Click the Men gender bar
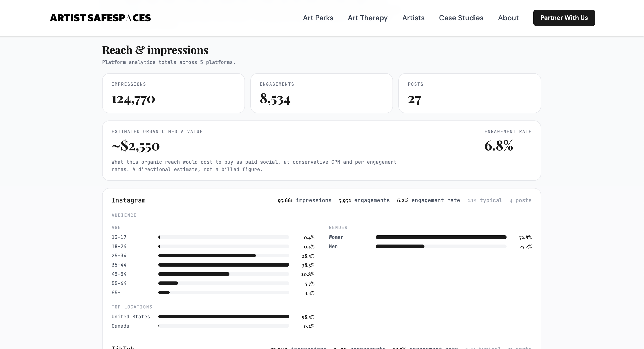The width and height of the screenshot is (644, 349). [441, 246]
